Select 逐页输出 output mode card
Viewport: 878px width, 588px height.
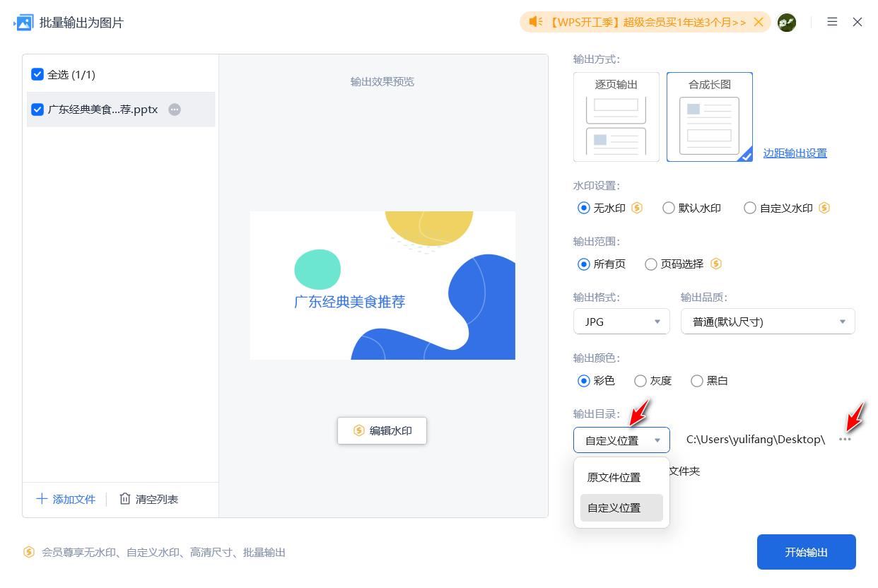pos(616,117)
